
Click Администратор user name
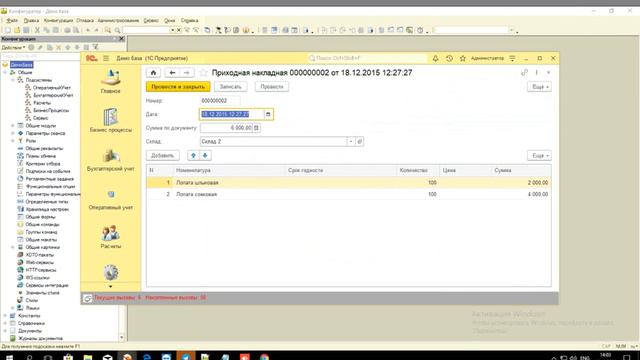click(x=487, y=58)
